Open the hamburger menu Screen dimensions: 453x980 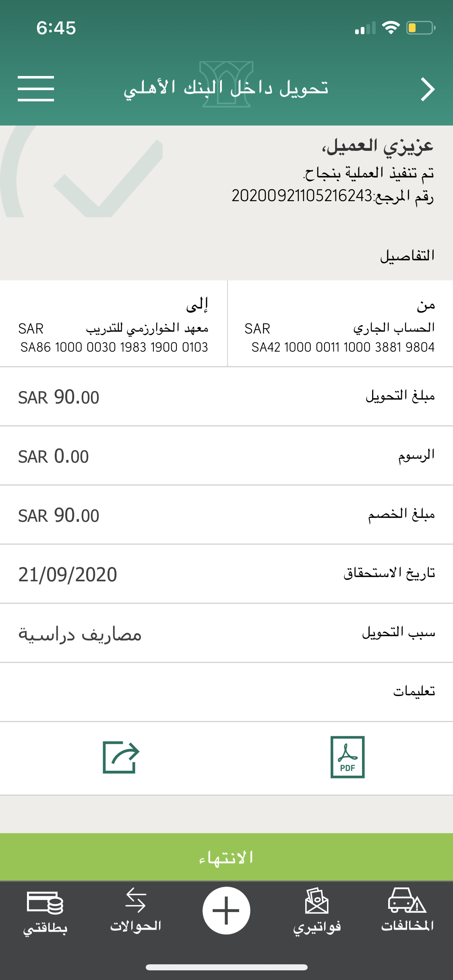click(x=35, y=89)
